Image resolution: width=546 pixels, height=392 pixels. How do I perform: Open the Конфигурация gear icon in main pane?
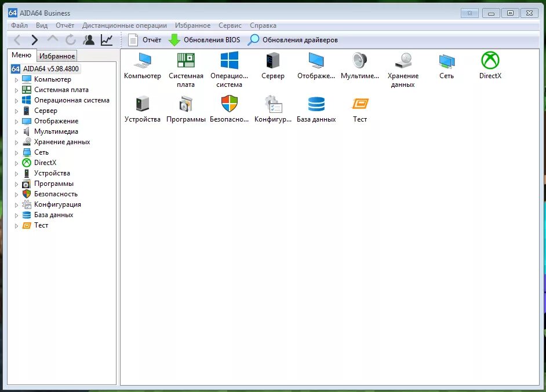tap(273, 104)
